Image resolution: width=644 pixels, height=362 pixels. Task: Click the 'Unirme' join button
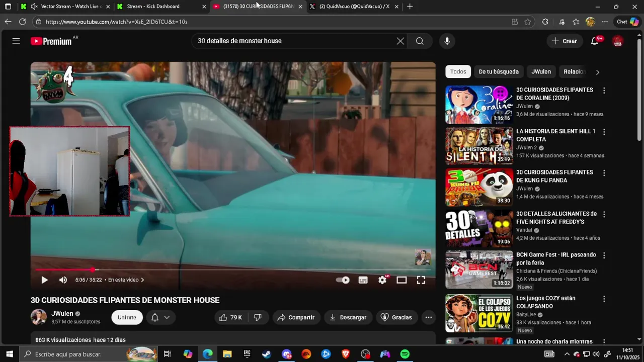pyautogui.click(x=127, y=317)
